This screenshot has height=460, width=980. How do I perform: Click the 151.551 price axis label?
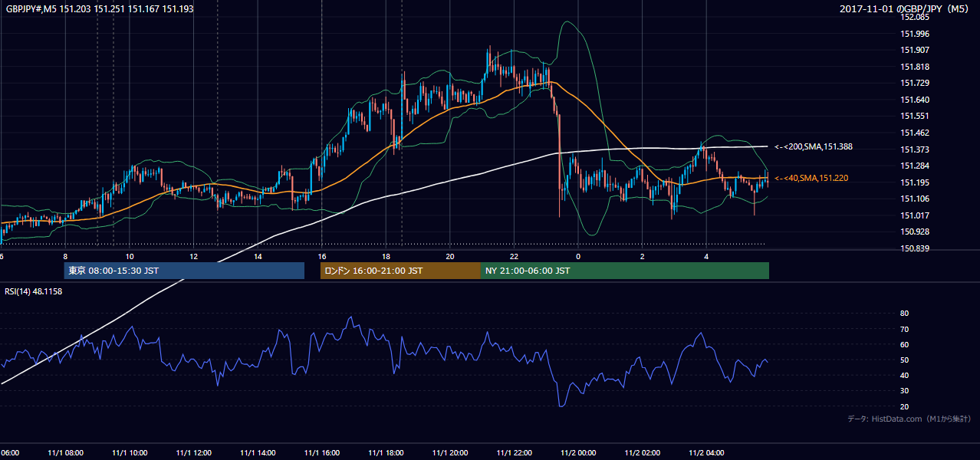(916, 116)
